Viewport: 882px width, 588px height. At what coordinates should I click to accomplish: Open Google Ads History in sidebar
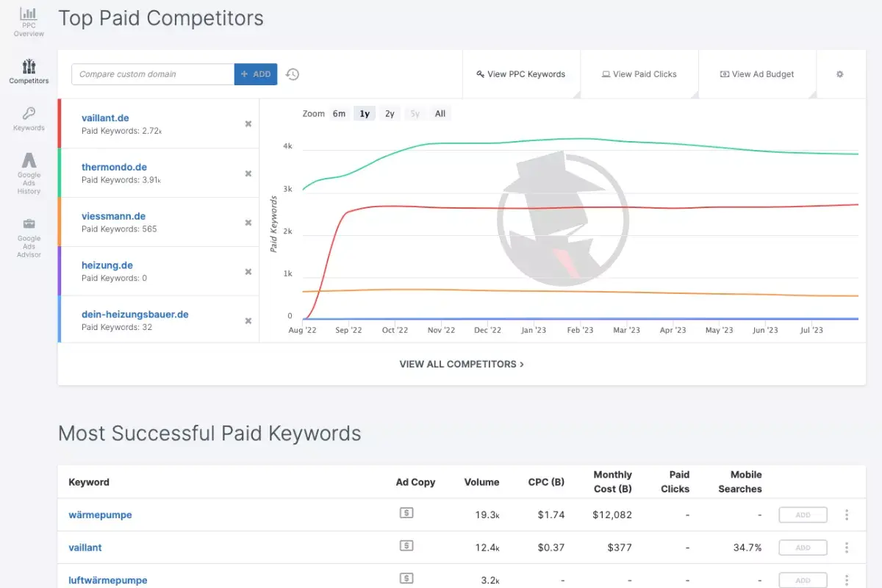click(29, 173)
